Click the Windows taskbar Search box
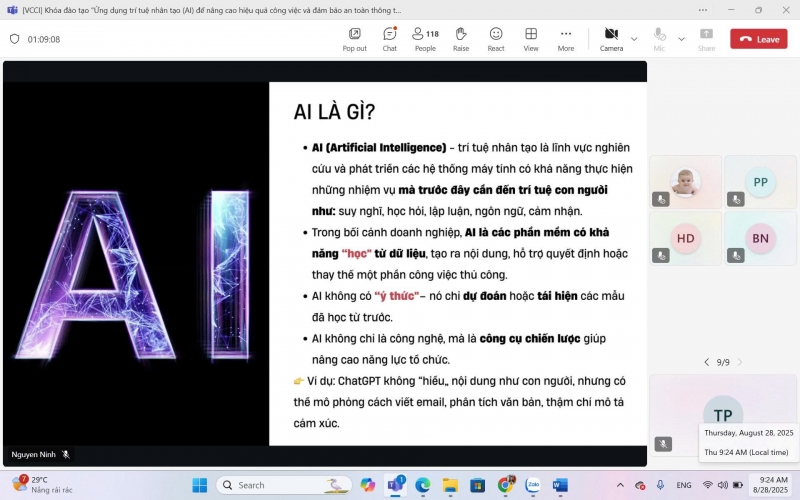 282,485
